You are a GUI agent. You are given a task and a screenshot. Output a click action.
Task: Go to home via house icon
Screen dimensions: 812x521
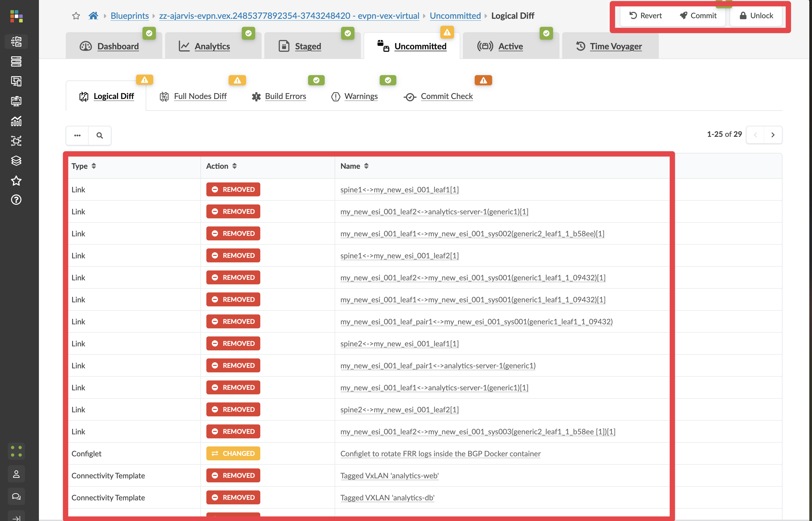(x=93, y=16)
